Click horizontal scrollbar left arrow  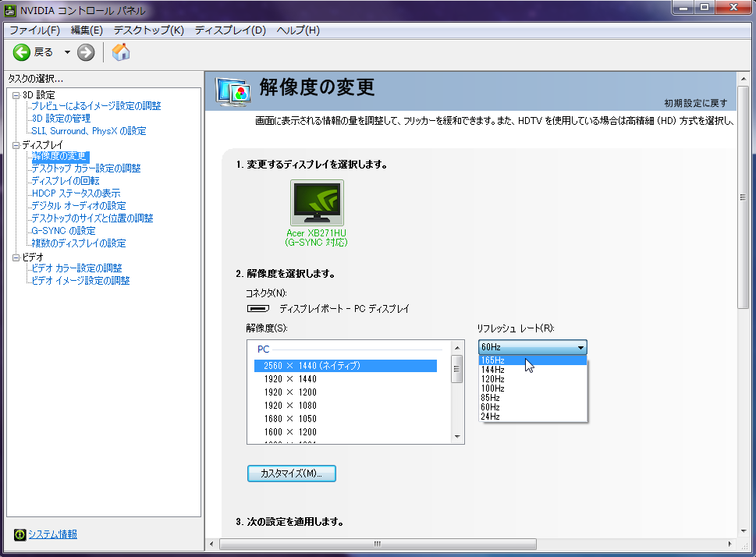[x=211, y=545]
